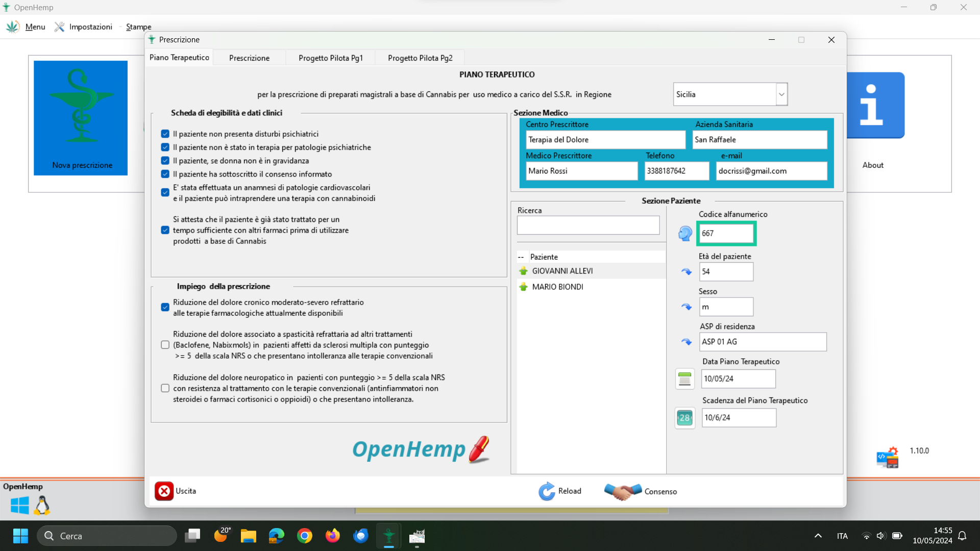Click the blue arrow next to Età del paziente

[687, 272]
